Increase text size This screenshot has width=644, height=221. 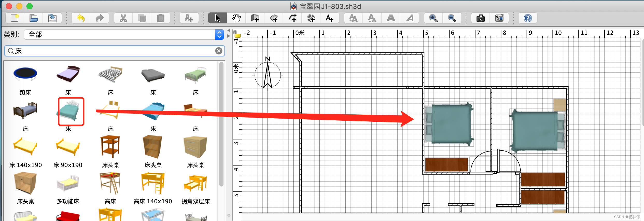353,18
